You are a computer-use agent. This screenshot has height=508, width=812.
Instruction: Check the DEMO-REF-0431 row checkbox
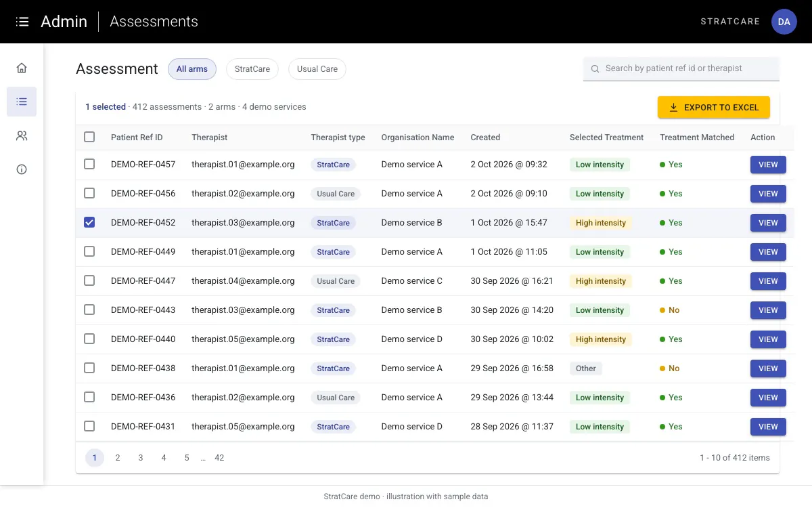click(x=89, y=426)
